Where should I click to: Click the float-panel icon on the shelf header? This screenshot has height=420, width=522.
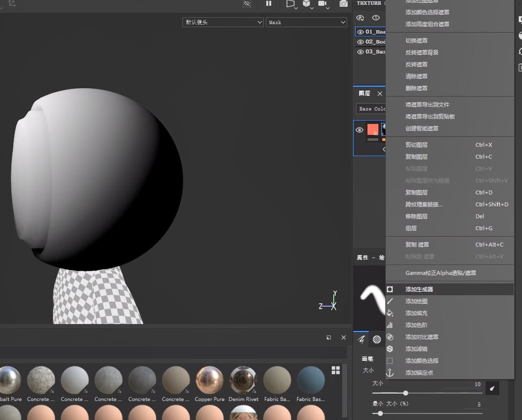tap(329, 337)
